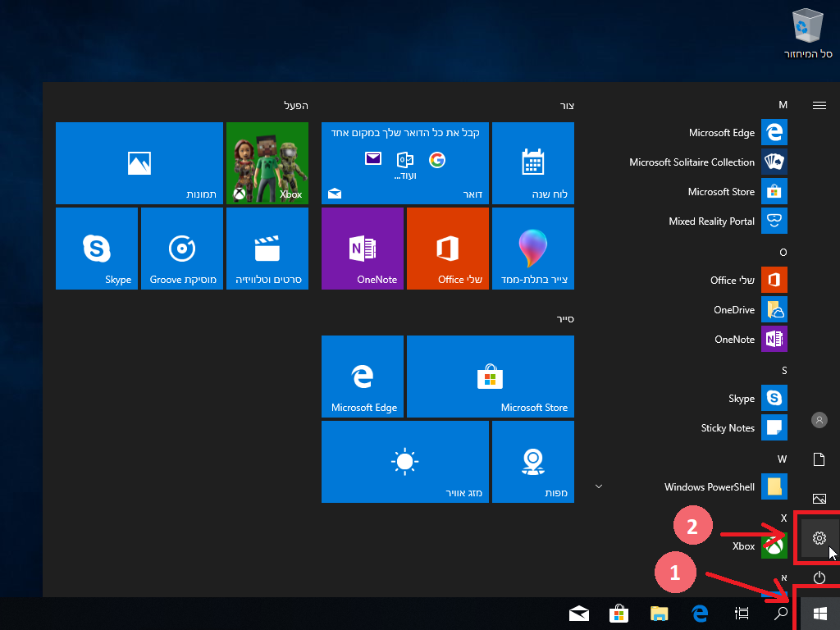
Task: Open the Microsoft Store tile
Action: (491, 376)
